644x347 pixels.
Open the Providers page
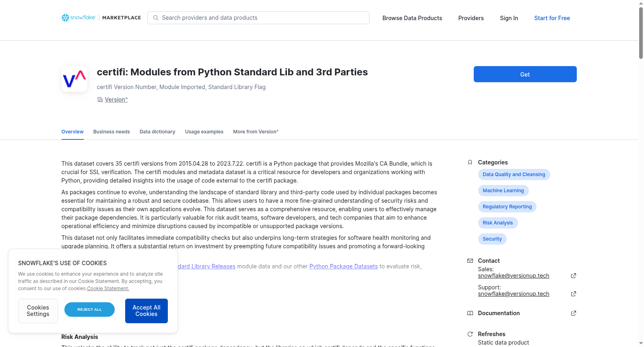click(471, 18)
